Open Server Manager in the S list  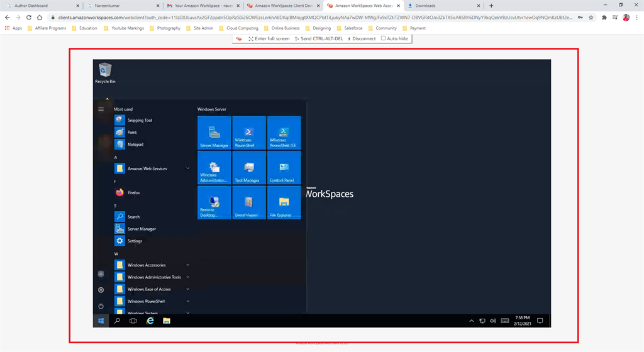pyautogui.click(x=135, y=229)
